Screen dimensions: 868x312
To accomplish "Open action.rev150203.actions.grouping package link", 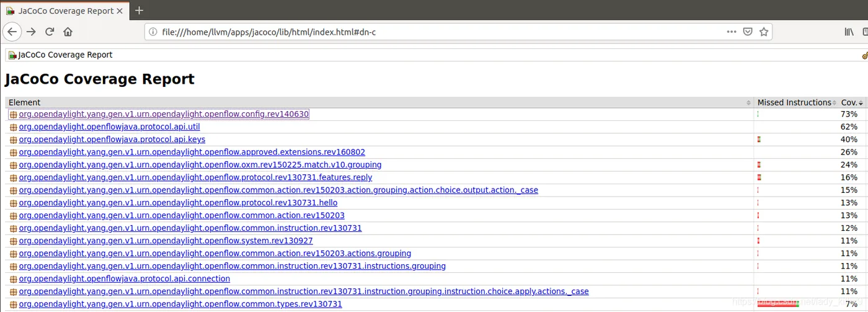I will click(x=215, y=253).
